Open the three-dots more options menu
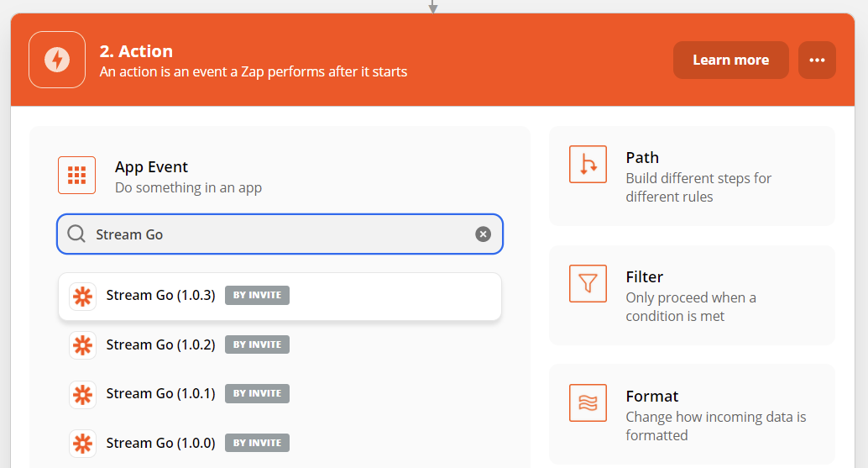The width and height of the screenshot is (868, 468). click(x=817, y=60)
